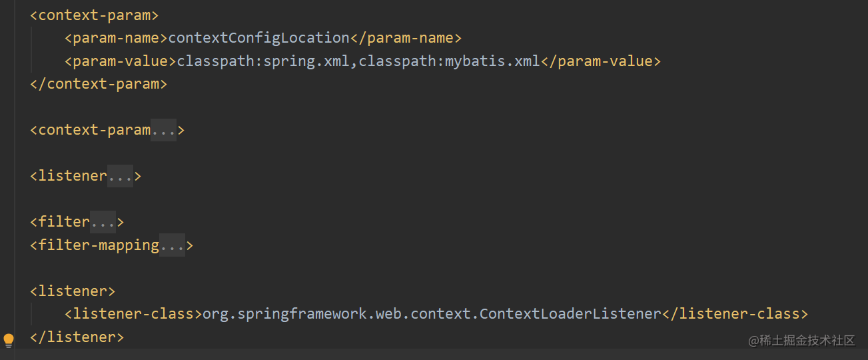Image resolution: width=868 pixels, height=360 pixels.
Task: Click the classpath:spring.xml value text
Action: click(264, 61)
